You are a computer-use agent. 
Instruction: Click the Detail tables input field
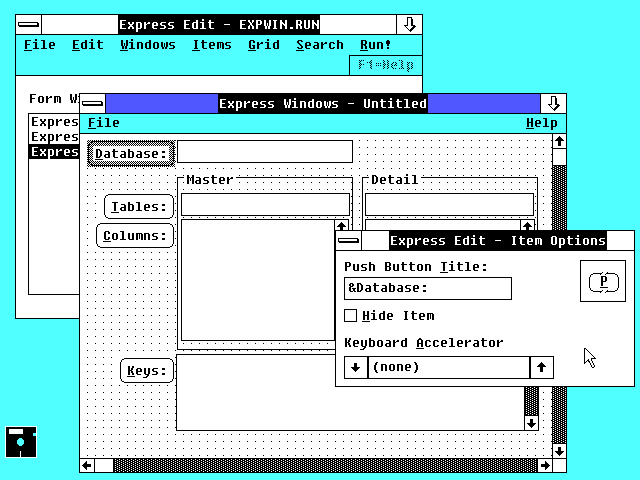click(x=449, y=204)
